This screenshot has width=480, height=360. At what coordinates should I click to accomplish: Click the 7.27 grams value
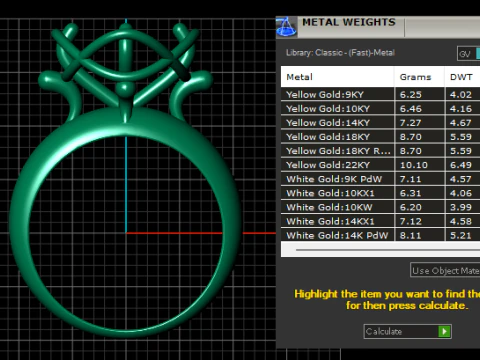point(411,123)
